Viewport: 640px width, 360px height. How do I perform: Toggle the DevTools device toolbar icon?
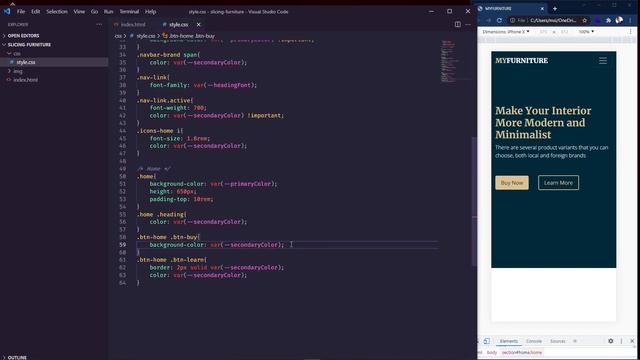point(487,341)
